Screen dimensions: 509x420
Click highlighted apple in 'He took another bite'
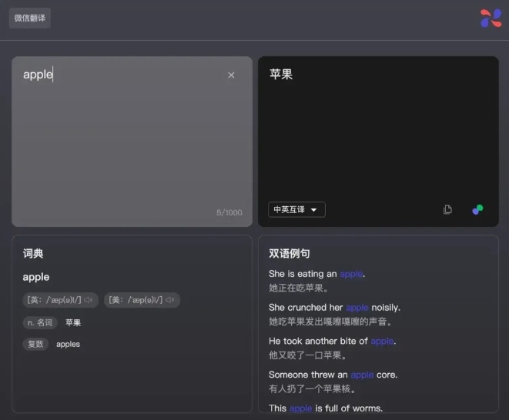pyautogui.click(x=382, y=342)
